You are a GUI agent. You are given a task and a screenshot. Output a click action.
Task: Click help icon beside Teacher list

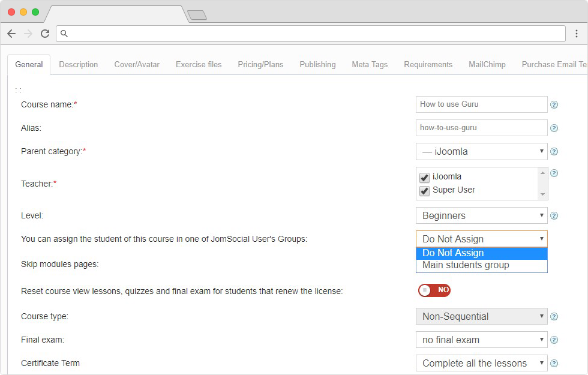(554, 173)
